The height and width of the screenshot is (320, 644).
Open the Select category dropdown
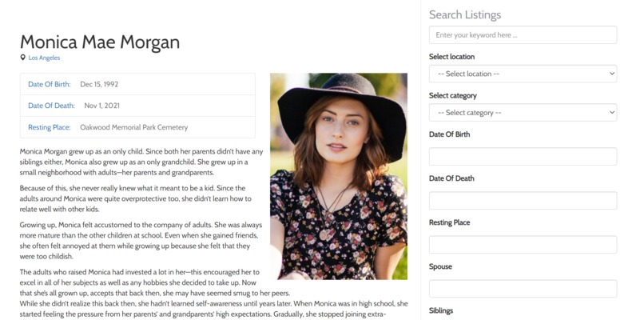(x=523, y=112)
